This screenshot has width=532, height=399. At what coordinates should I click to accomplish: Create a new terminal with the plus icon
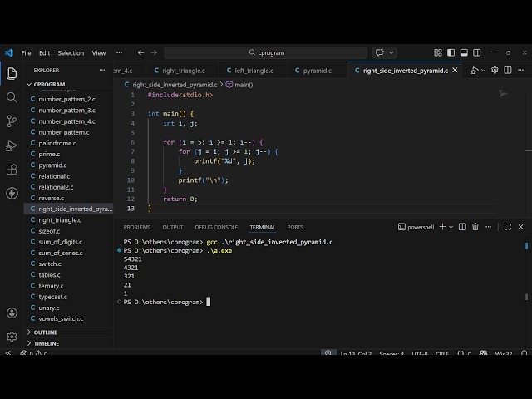[442, 227]
